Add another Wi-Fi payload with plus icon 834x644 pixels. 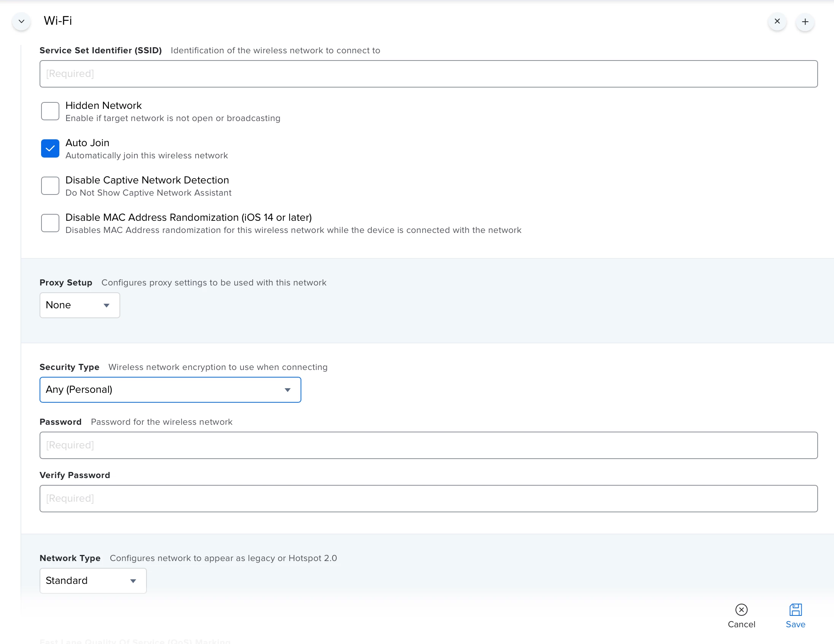click(x=805, y=22)
